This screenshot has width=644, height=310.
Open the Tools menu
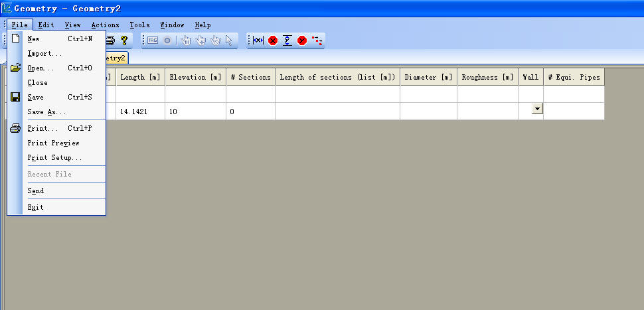coord(139,25)
